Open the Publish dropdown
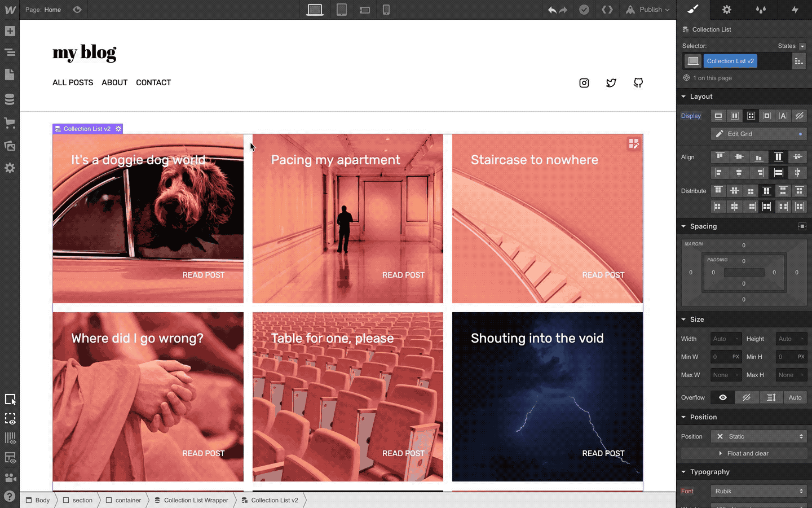This screenshot has height=508, width=812. point(648,10)
